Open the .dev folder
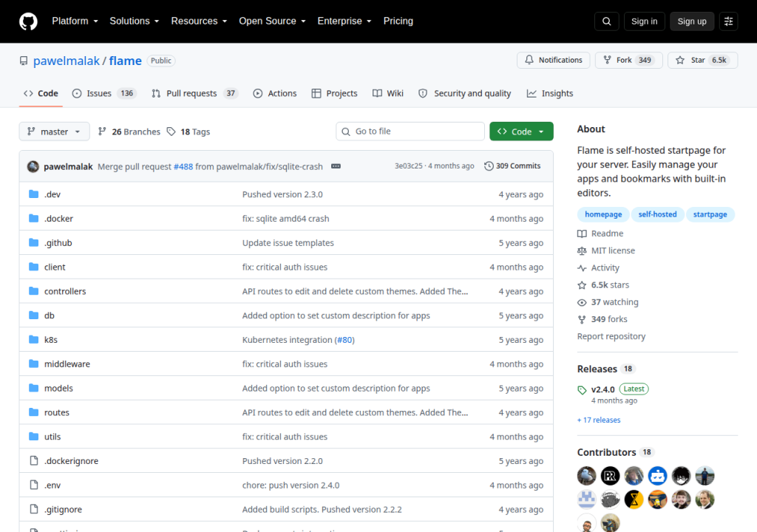 coord(52,194)
